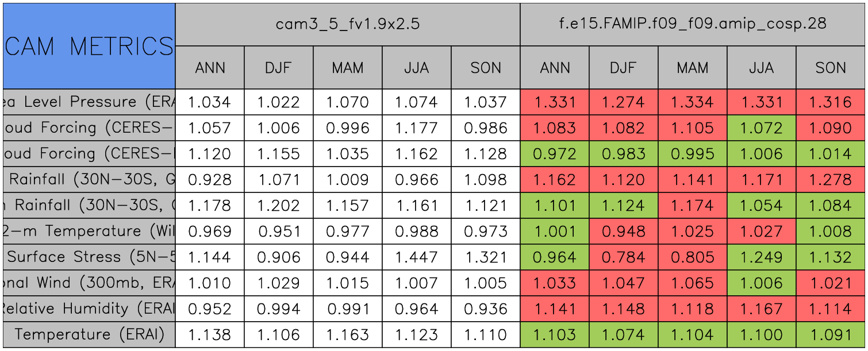Open the Zonal Wind (300mb) row label

(89, 283)
